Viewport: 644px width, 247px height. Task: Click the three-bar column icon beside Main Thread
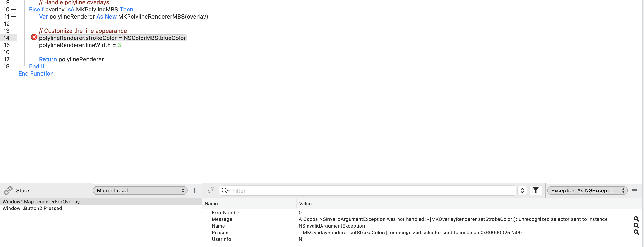(x=194, y=190)
